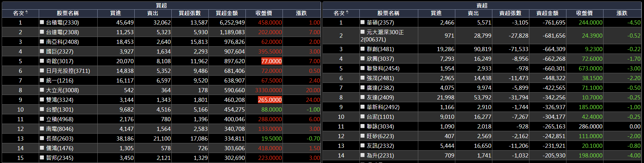This screenshot has width=644, height=163.
Task: Click the 漲跌 header in 買超 table
Action: [x=301, y=13]
